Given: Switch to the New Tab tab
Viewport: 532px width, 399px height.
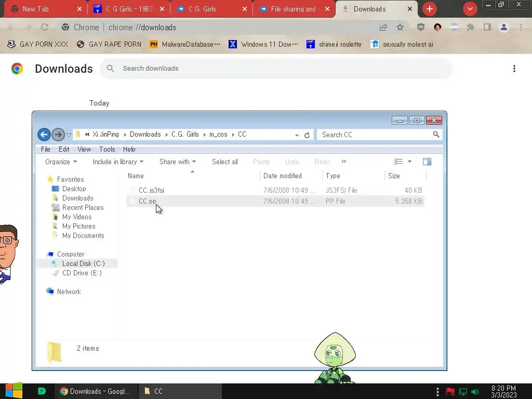Looking at the screenshot, I should [44, 9].
